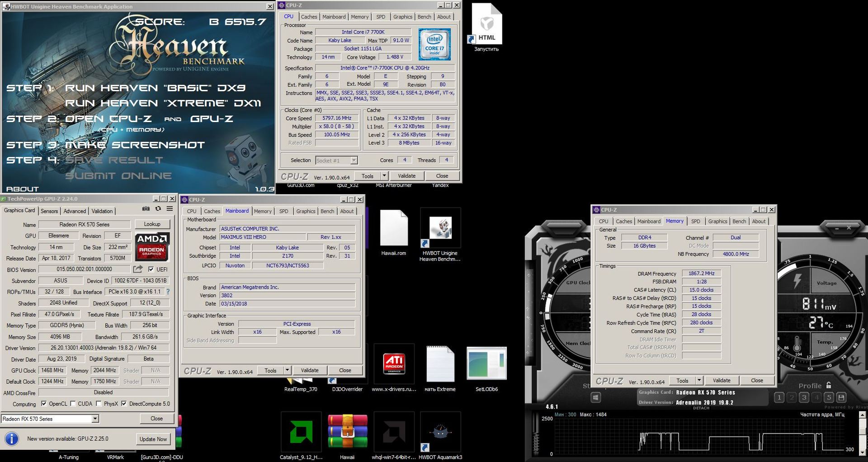
Task: Click About in Heaven Benchmark window
Action: coord(22,189)
